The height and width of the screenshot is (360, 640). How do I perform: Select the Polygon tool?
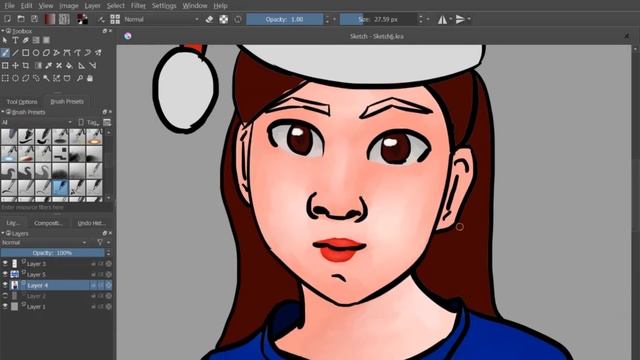tap(46, 53)
